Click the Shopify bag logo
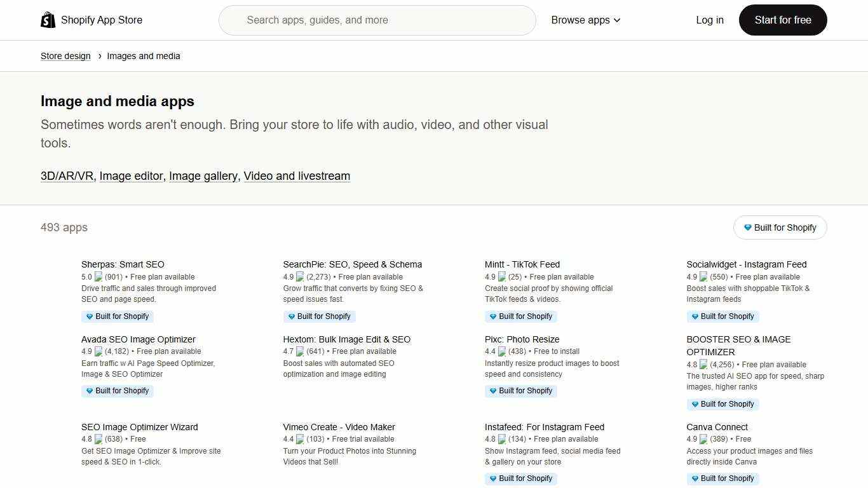 [48, 20]
